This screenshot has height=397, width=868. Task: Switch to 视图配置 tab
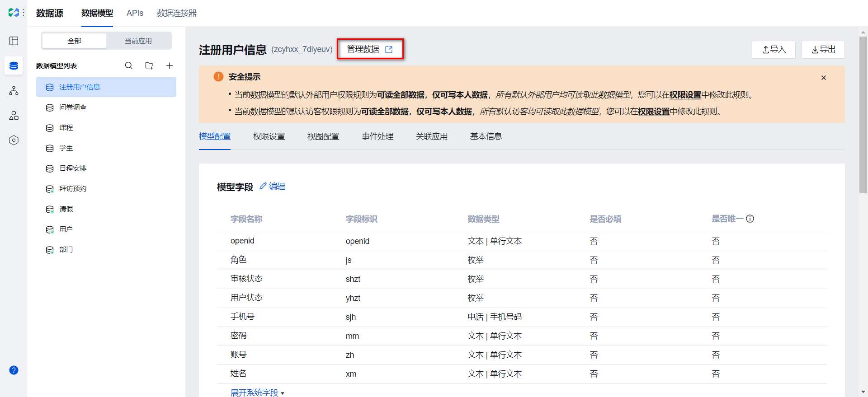323,136
